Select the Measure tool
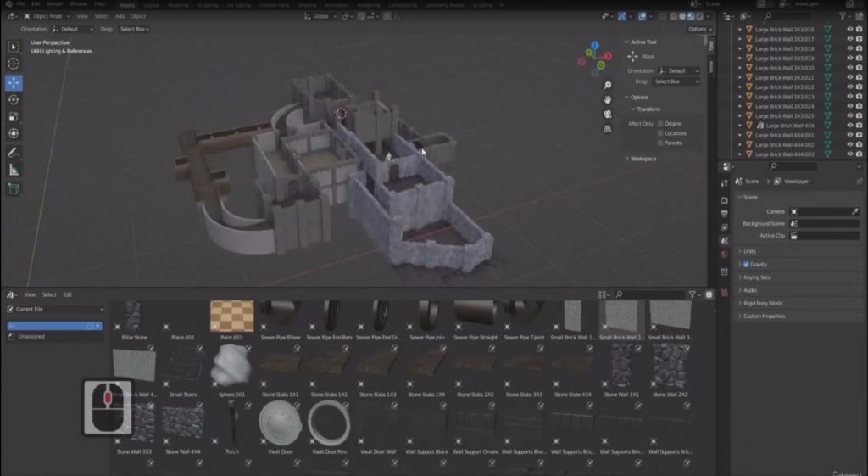This screenshot has width=868, height=476. click(14, 170)
